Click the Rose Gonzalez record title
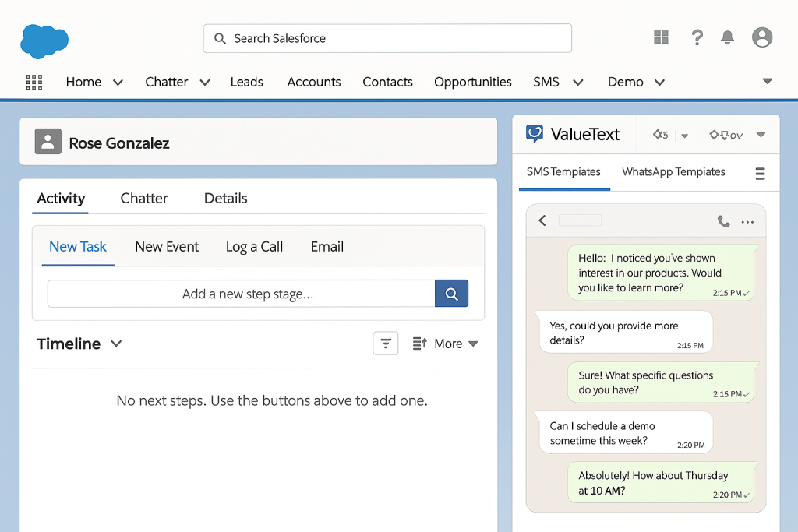This screenshot has height=532, width=798. 119,143
